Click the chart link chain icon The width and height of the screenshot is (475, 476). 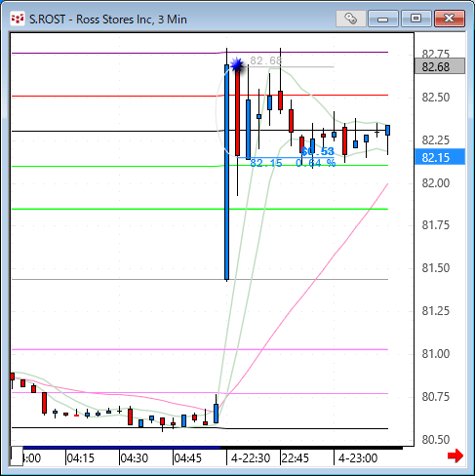pyautogui.click(x=351, y=19)
